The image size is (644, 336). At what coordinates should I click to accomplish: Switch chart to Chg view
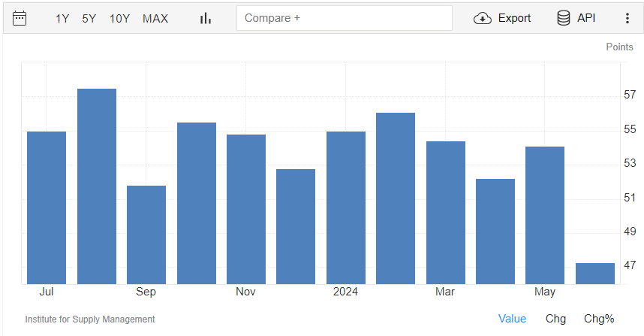point(555,319)
